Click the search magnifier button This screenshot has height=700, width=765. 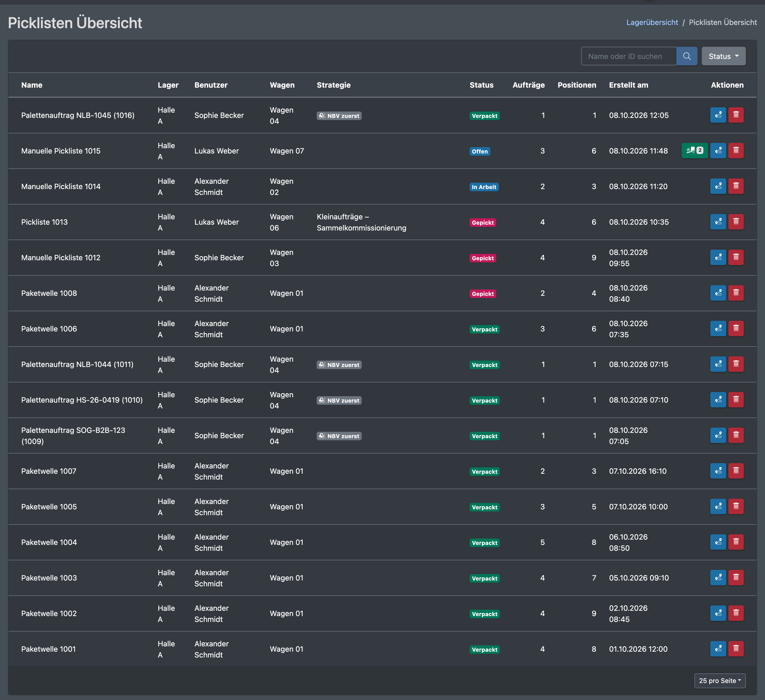point(686,56)
